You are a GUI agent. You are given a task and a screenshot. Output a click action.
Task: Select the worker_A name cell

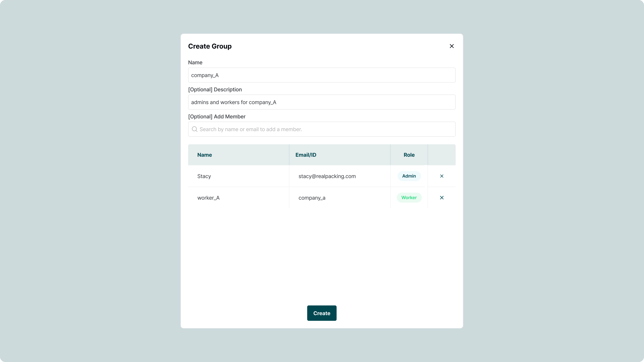(x=208, y=198)
